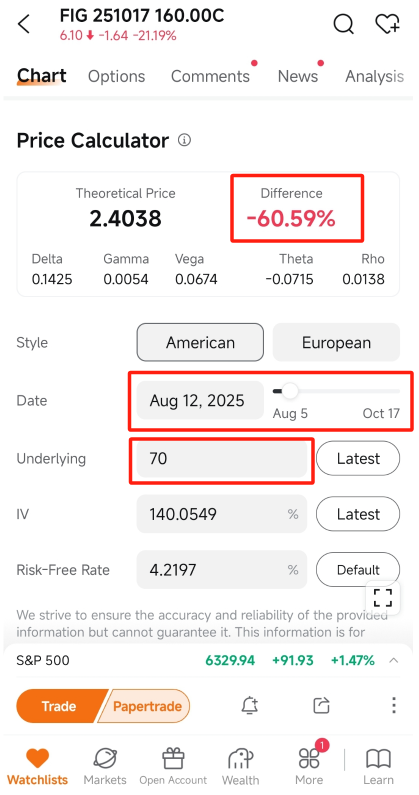Click the date slider handle

(x=290, y=391)
